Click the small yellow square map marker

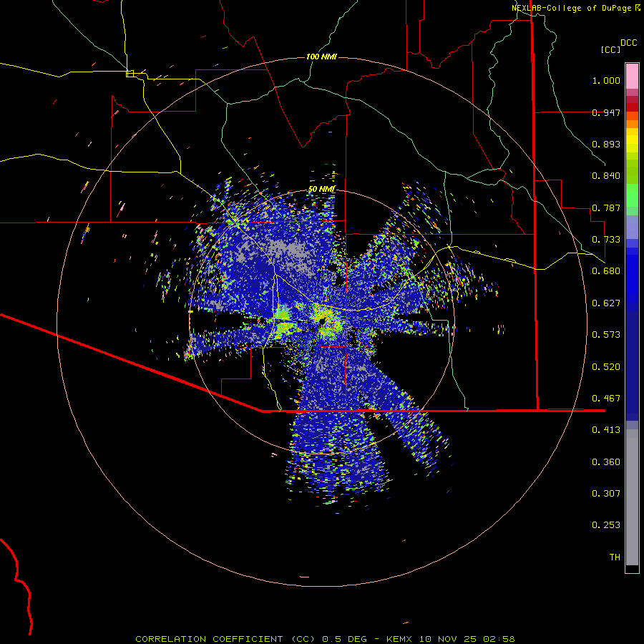click(130, 74)
